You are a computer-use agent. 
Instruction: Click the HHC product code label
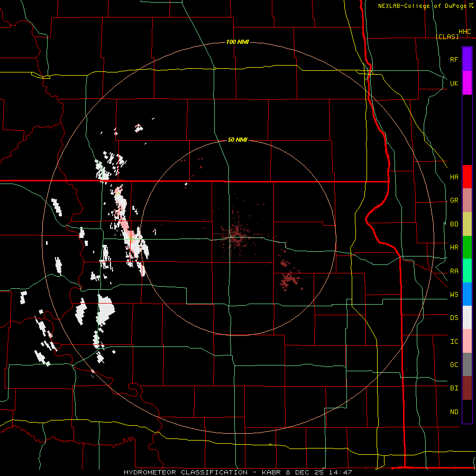(465, 32)
